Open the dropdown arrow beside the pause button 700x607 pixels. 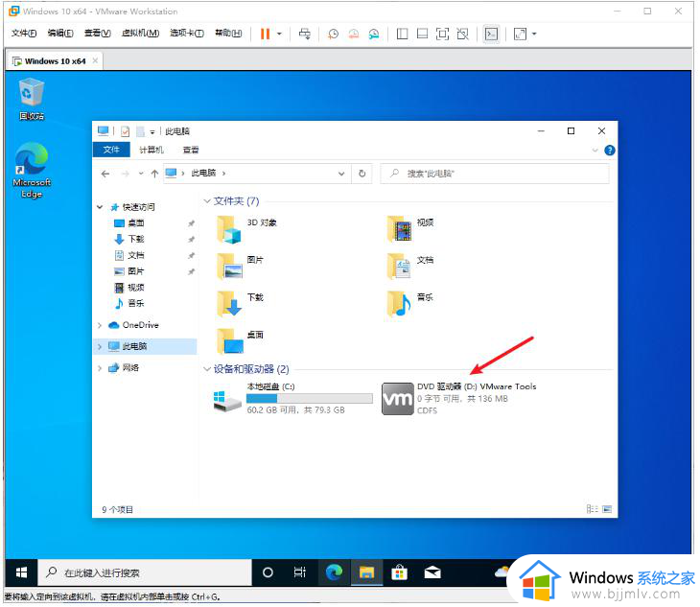(279, 34)
